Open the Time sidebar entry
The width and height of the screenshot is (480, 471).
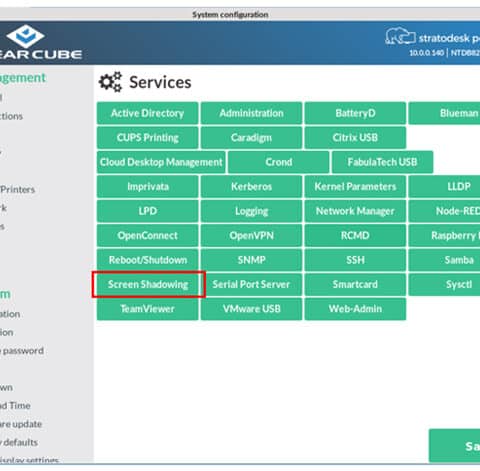click(x=15, y=406)
